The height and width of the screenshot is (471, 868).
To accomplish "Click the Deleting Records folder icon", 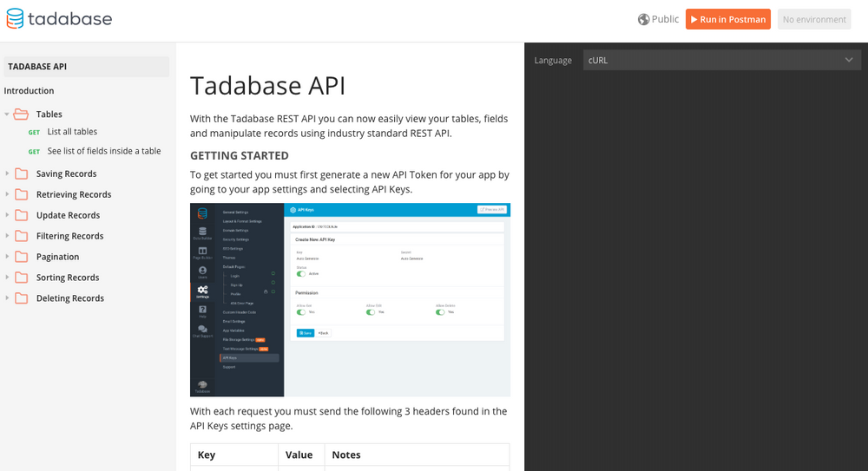I will click(22, 298).
